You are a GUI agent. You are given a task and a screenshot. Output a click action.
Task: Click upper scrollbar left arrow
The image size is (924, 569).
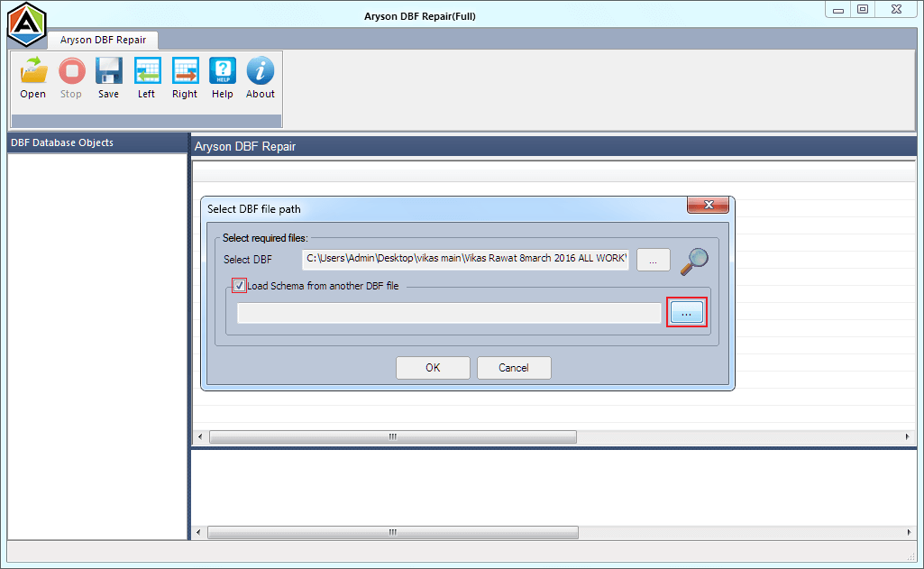pos(200,437)
